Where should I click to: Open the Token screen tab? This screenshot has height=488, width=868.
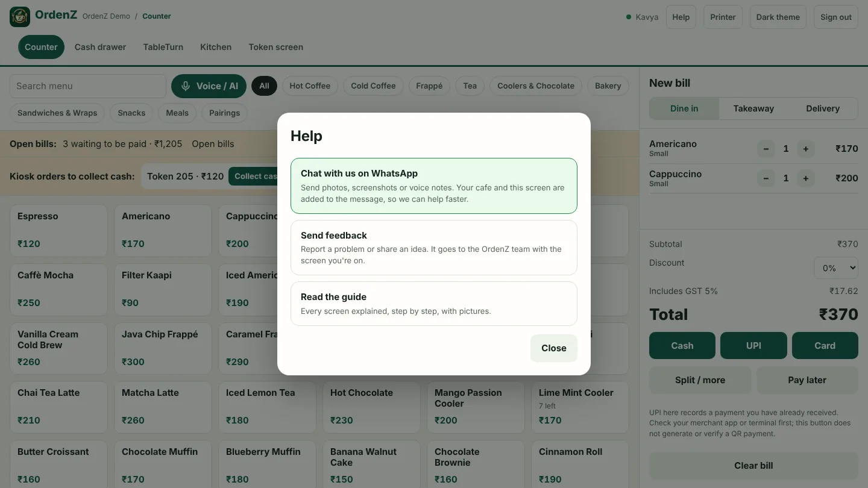pyautogui.click(x=276, y=47)
